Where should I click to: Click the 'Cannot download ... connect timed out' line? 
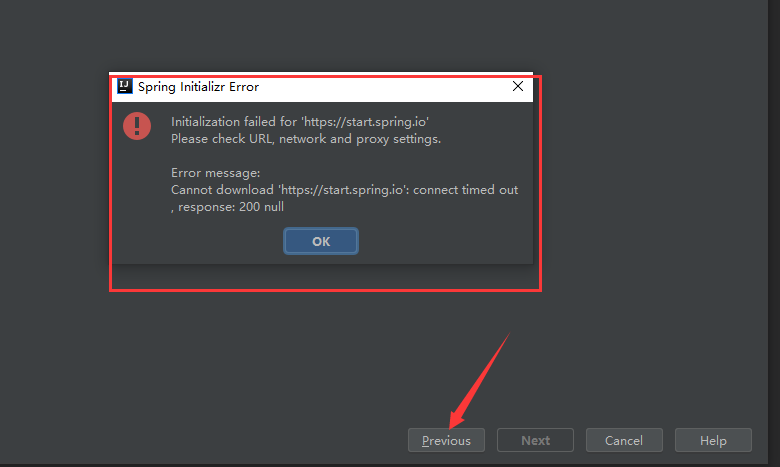(344, 190)
